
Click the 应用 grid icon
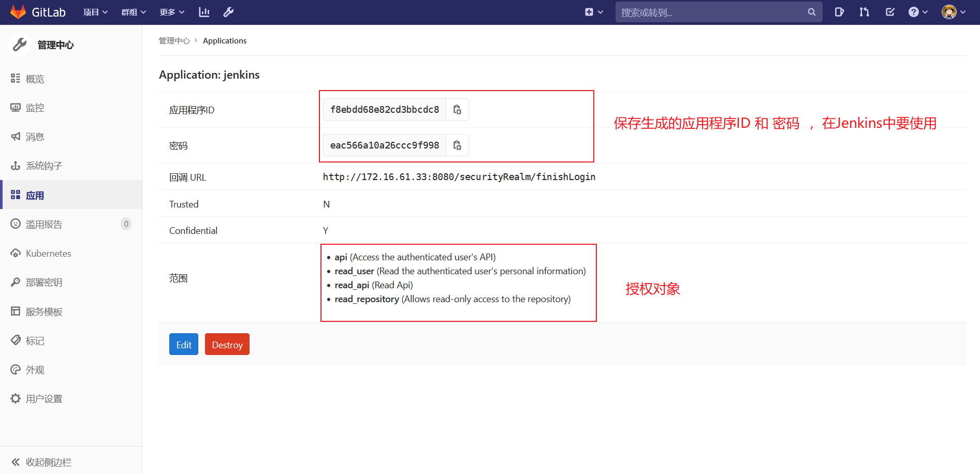(x=16, y=195)
